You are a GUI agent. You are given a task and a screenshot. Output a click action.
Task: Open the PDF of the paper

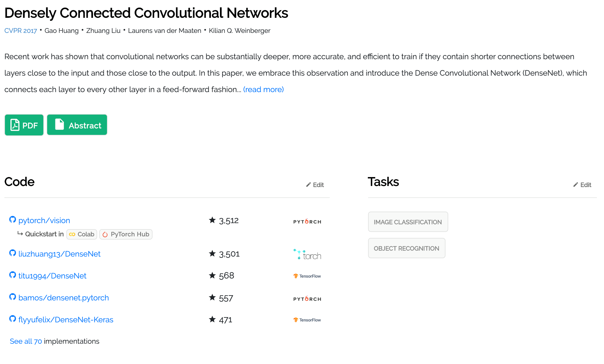click(24, 125)
